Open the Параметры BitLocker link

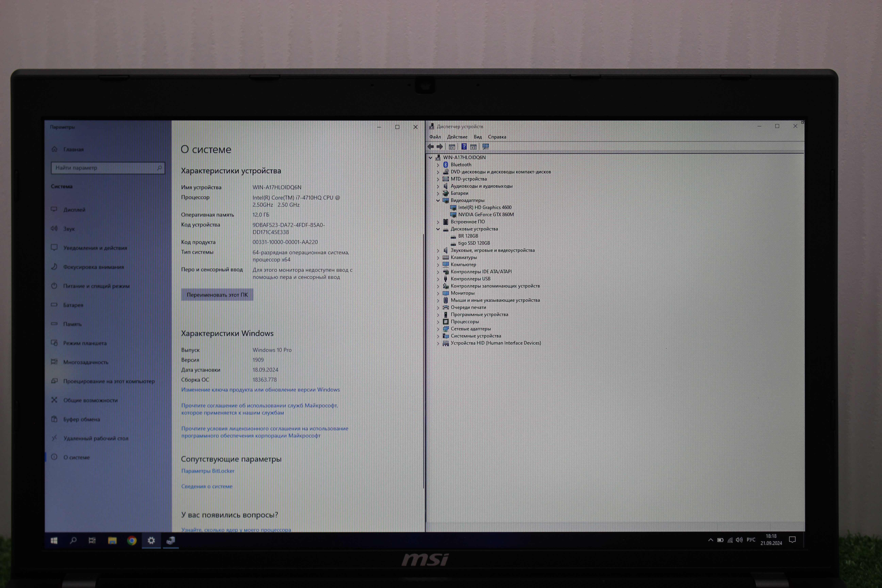pos(208,471)
